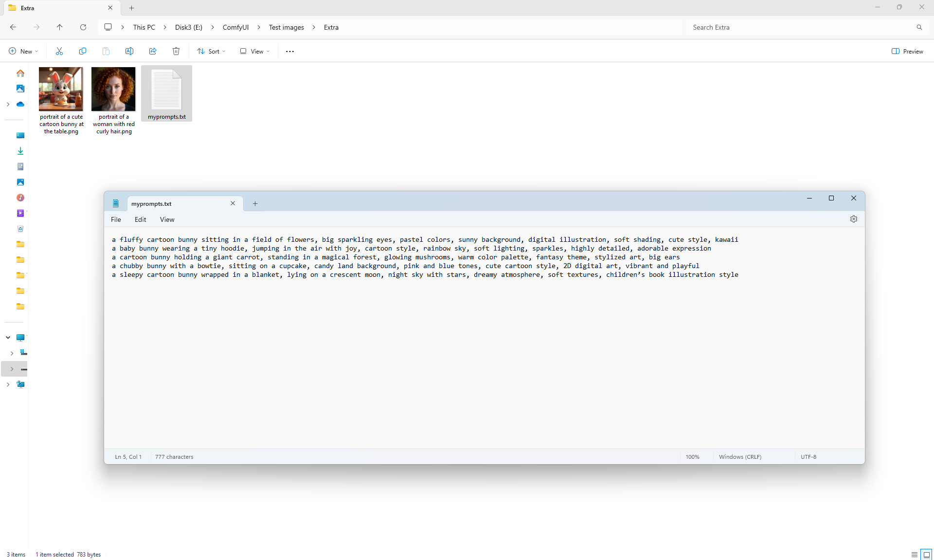Click the Share icon in toolbar
934x560 pixels.
pyautogui.click(x=153, y=51)
